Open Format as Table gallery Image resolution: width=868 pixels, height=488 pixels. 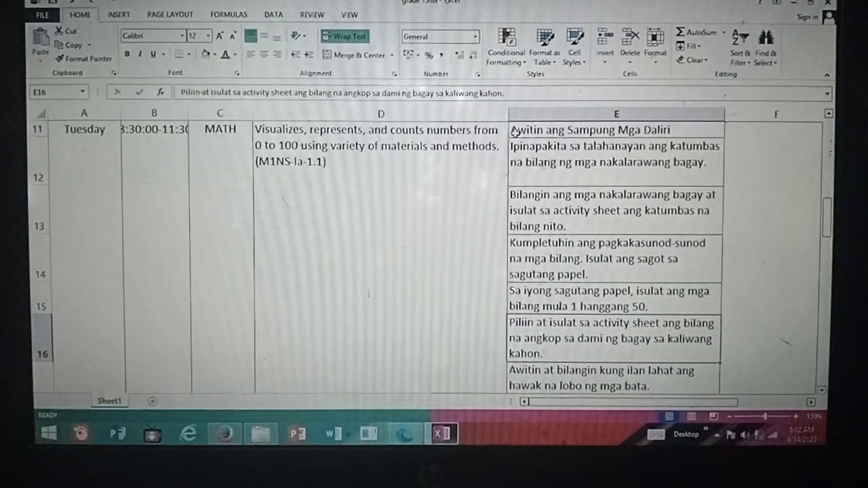(544, 47)
